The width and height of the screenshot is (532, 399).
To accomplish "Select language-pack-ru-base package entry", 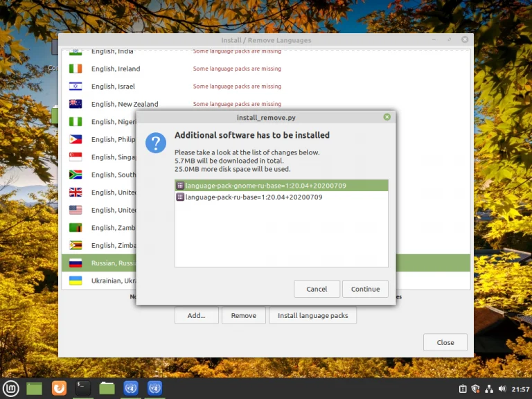I will pos(281,197).
